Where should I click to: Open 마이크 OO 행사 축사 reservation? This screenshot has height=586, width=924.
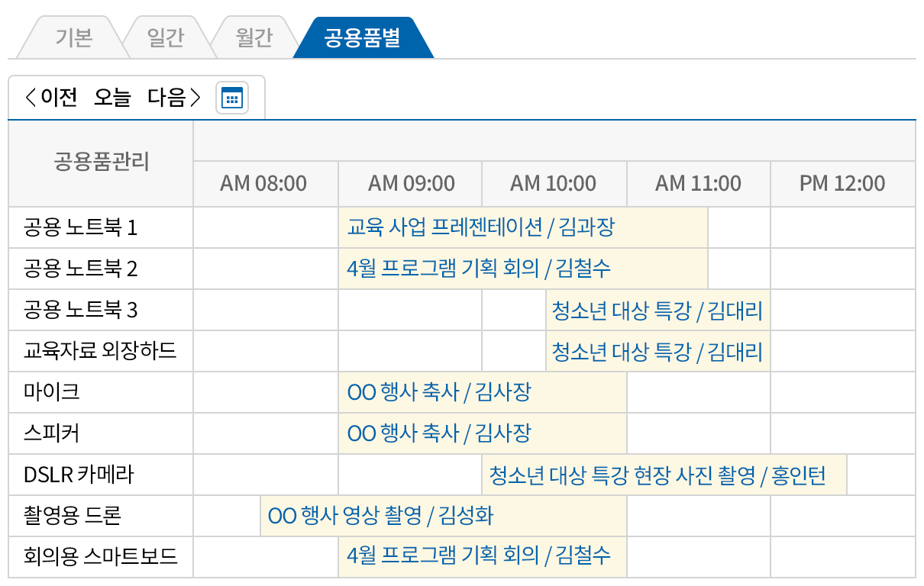[438, 392]
